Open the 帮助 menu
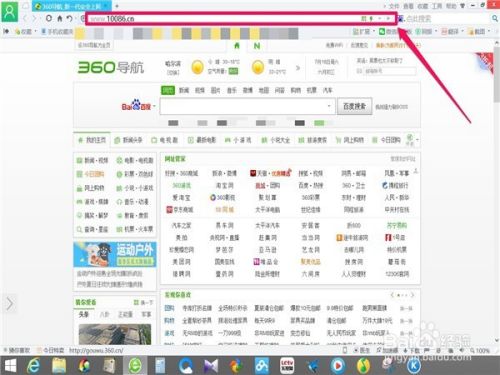This screenshot has height=375, width=500. tap(451, 6)
